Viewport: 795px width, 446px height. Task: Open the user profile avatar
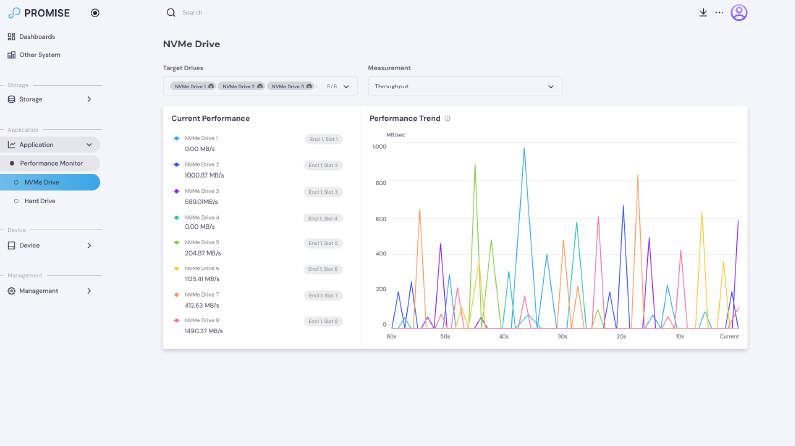(x=739, y=13)
